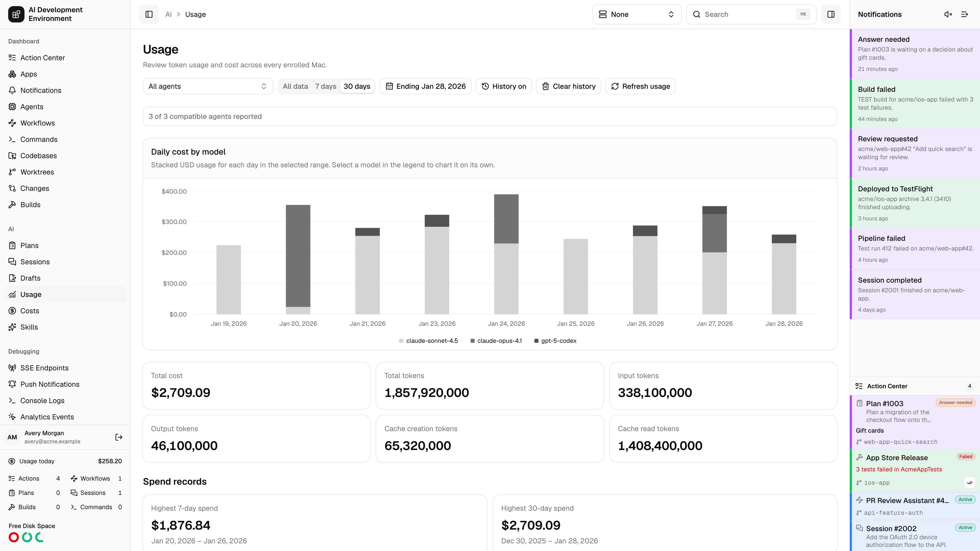Open Drafts in AI section
The height and width of the screenshot is (551, 980).
click(65, 278)
